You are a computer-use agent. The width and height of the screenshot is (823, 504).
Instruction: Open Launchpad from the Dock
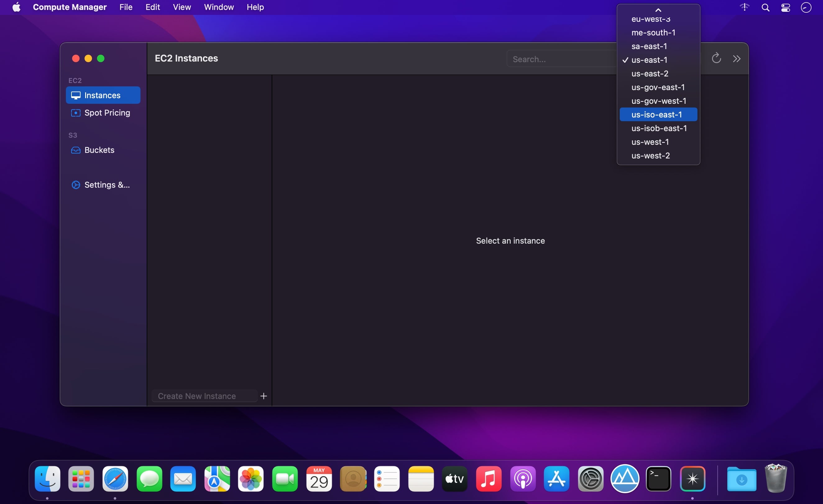click(x=81, y=479)
